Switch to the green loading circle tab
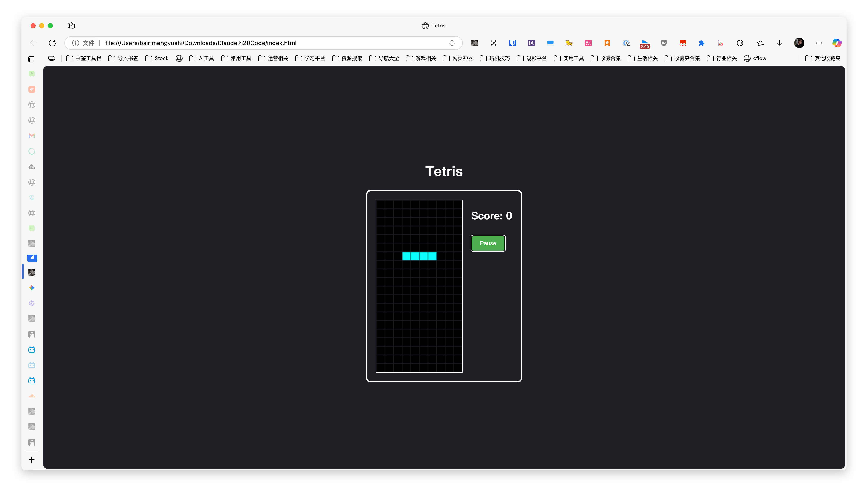The width and height of the screenshot is (868, 496). [32, 151]
